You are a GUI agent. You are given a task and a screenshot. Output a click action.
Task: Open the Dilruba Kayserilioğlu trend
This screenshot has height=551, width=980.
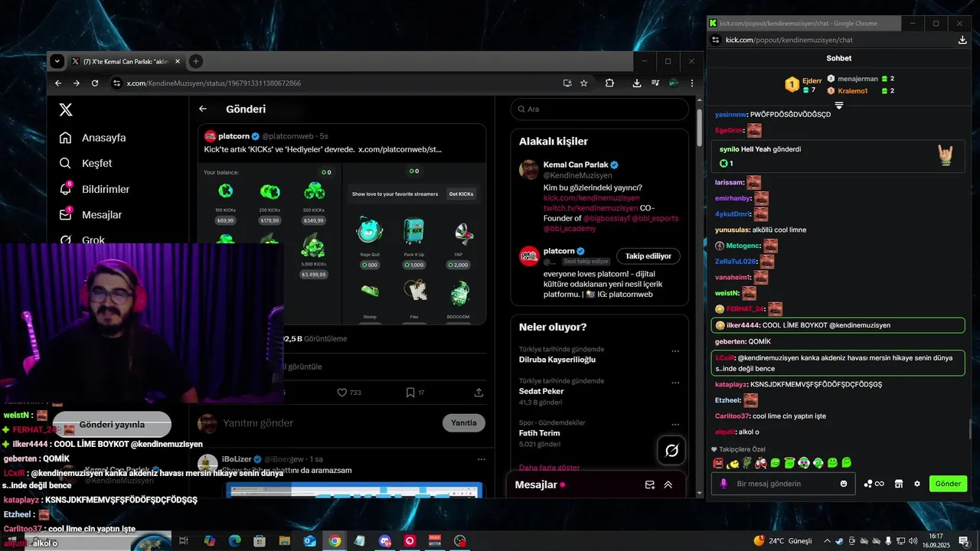coord(557,360)
